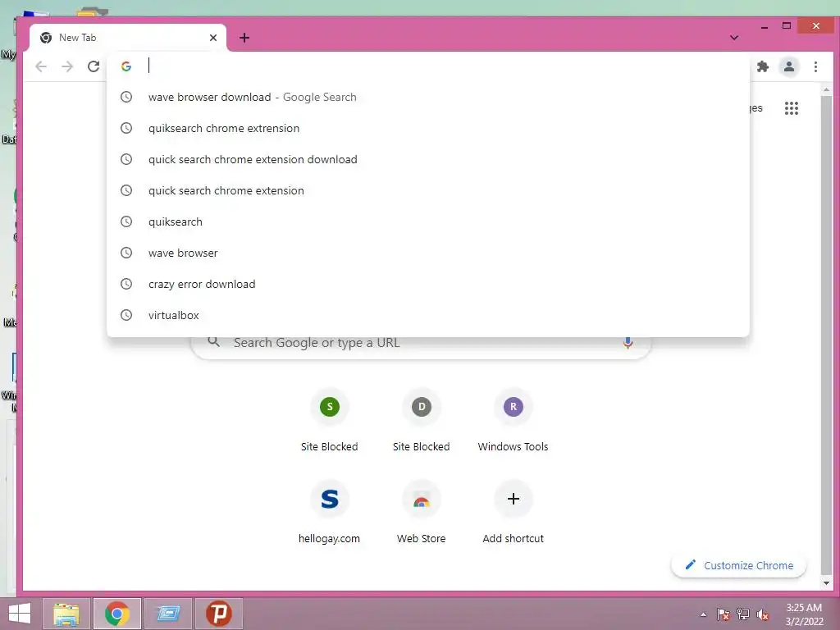Open a new tab with plus button

244,38
